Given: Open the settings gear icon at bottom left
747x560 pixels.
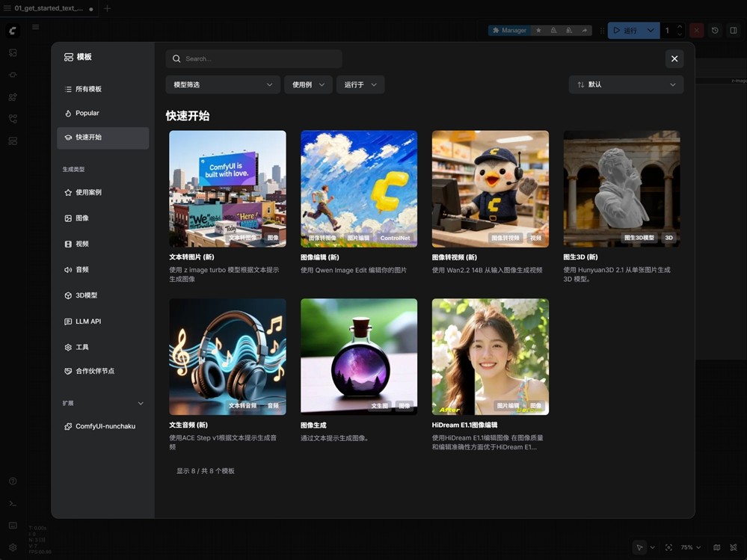Looking at the screenshot, I should coord(13,547).
